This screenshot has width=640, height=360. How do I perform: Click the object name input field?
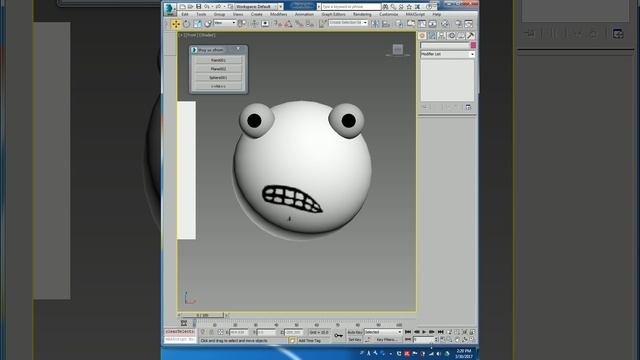click(x=445, y=45)
